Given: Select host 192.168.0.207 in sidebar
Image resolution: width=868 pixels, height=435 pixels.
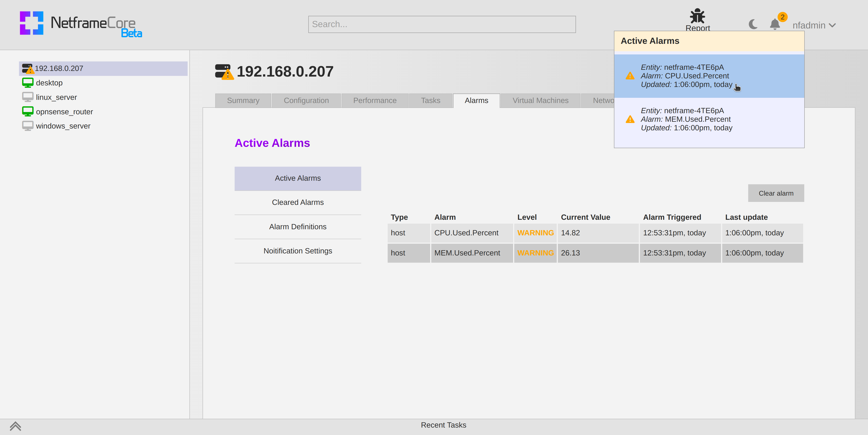Looking at the screenshot, I should [x=103, y=68].
